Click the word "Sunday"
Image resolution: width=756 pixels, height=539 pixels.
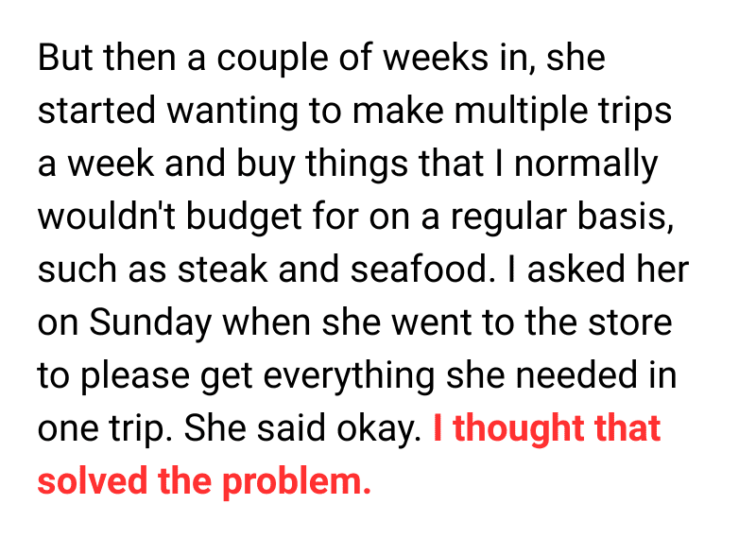[151, 322]
